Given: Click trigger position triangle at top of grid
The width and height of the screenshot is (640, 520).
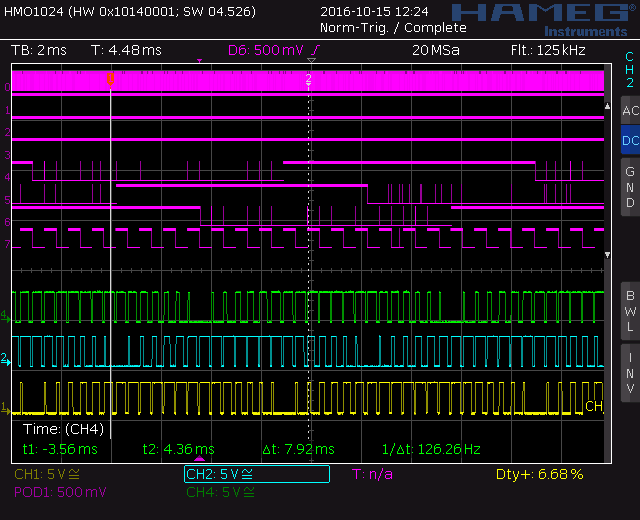Looking at the screenshot, I should 311,60.
